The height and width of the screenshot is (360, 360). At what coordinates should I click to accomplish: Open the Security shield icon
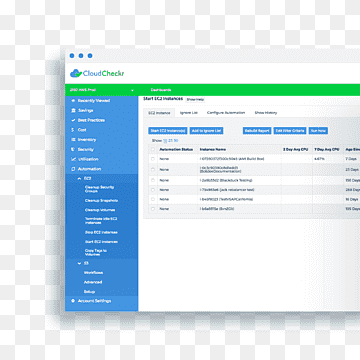pos(73,149)
